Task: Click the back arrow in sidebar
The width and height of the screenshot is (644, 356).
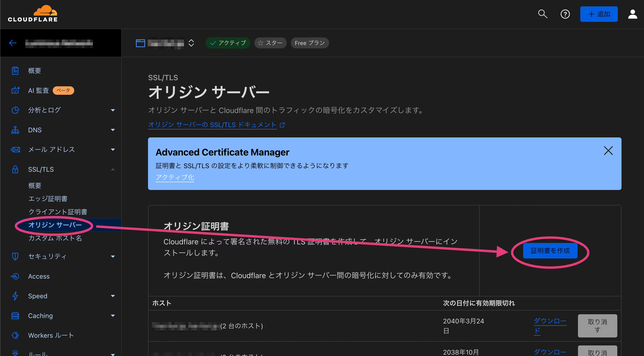Action: (x=13, y=43)
